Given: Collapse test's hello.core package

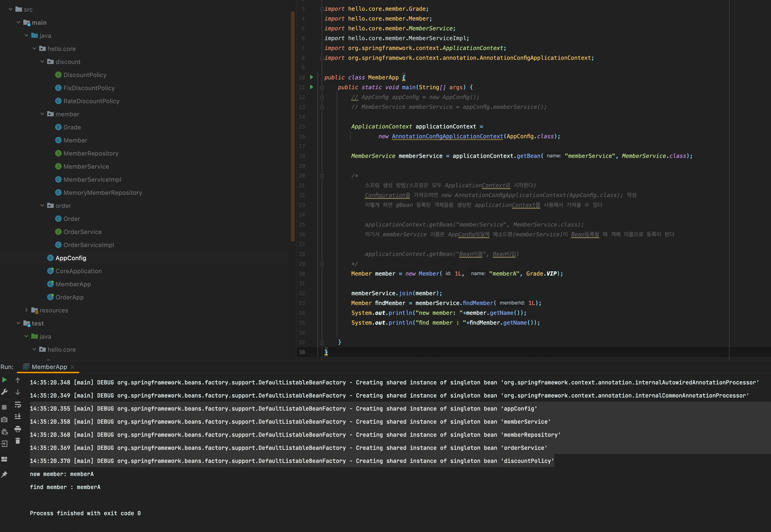Looking at the screenshot, I should 34,349.
